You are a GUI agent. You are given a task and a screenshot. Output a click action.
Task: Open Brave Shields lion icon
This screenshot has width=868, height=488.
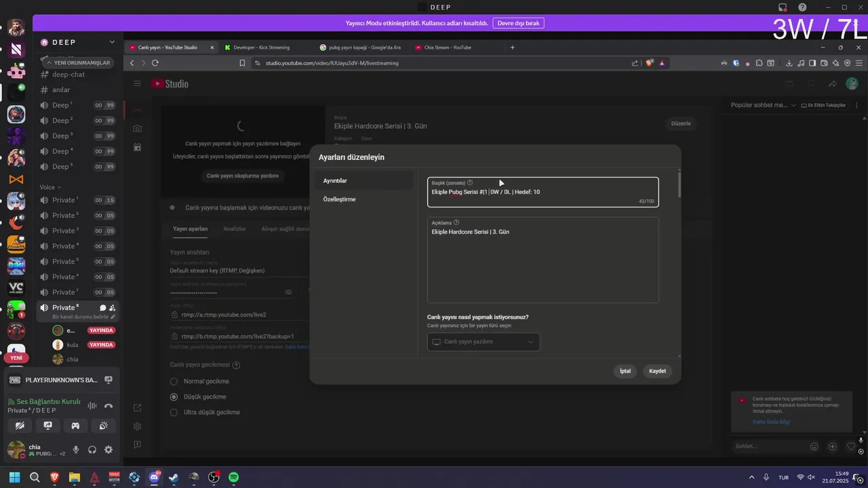coord(650,63)
